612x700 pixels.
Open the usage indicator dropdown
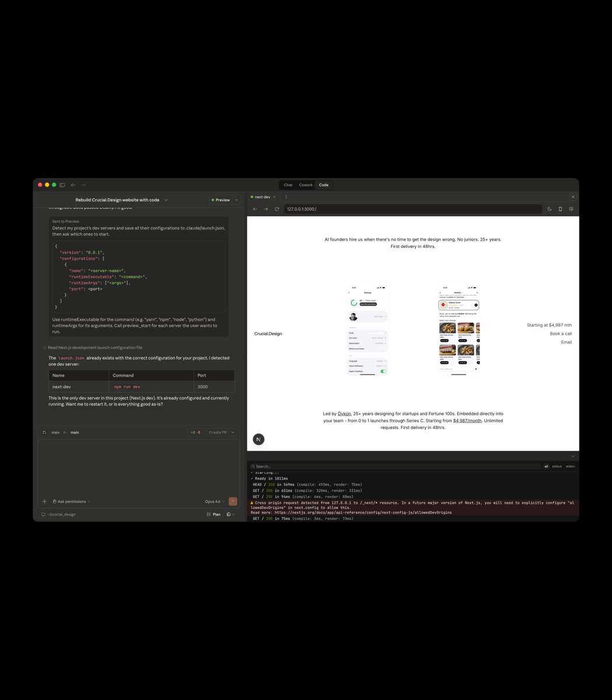[x=230, y=514]
